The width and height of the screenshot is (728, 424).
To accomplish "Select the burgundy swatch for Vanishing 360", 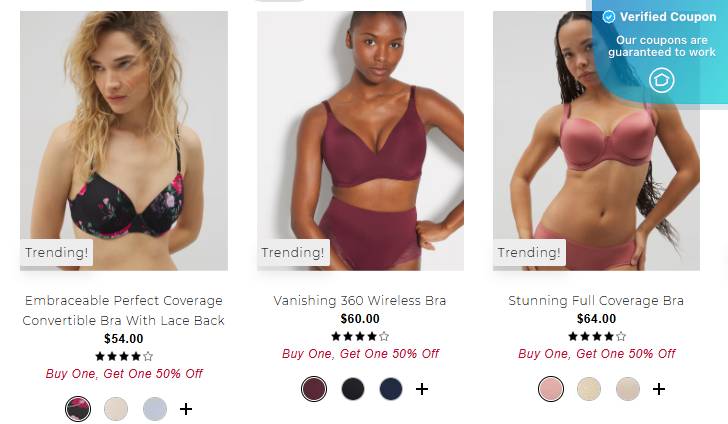I will coord(314,389).
